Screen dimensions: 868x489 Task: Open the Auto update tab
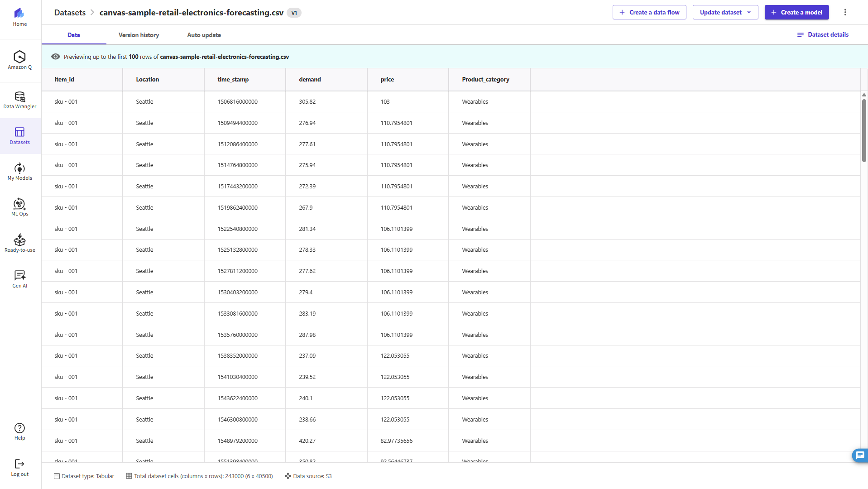click(x=204, y=35)
